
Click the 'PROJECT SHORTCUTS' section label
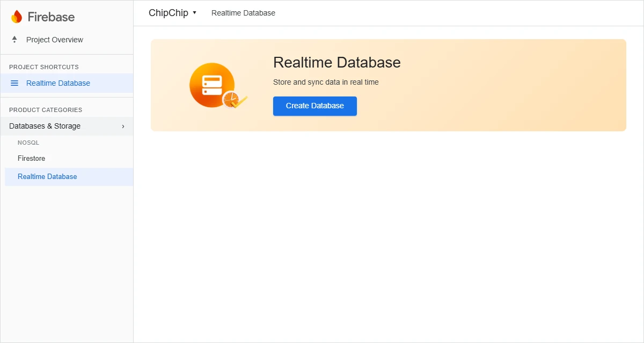click(44, 67)
